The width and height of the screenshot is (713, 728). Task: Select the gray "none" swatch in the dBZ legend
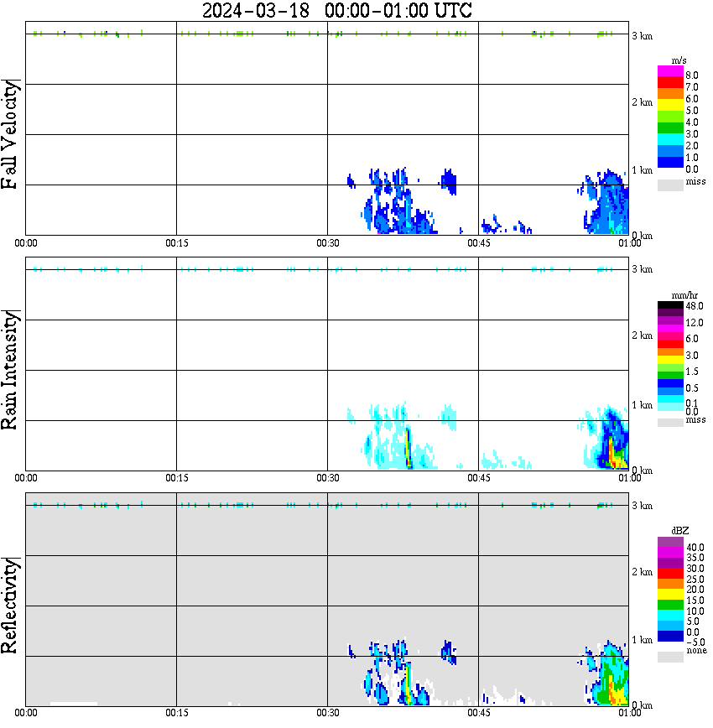671,657
